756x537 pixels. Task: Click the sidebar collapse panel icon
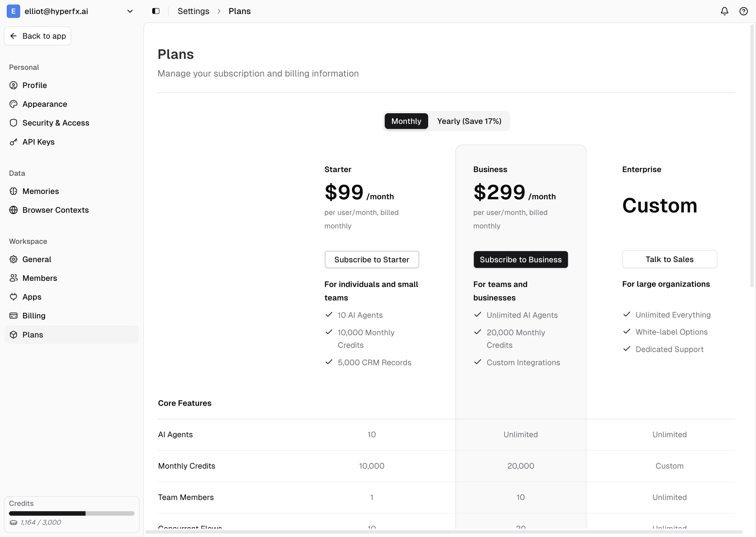click(155, 11)
